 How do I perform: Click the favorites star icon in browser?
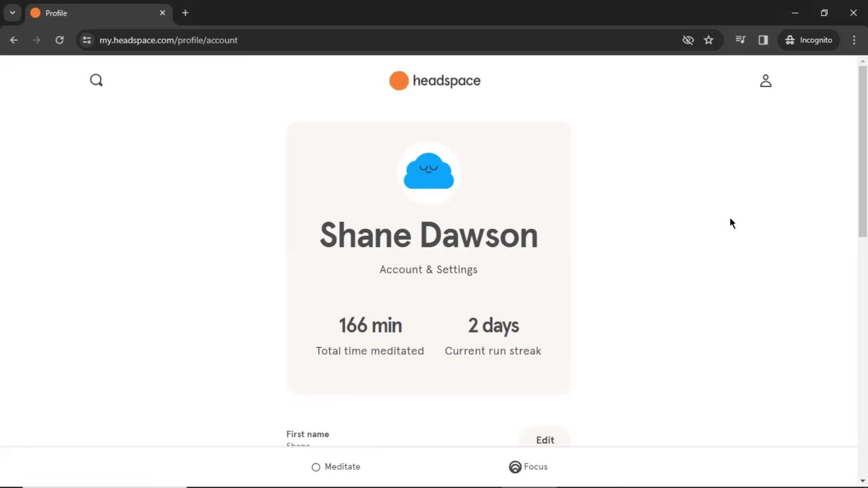[709, 40]
